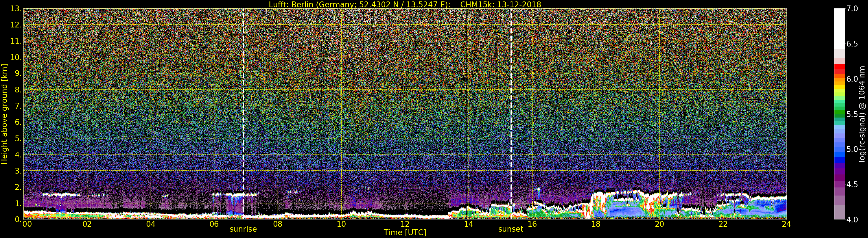868x238 pixels.
Task: Click the '12' time axis tick label
Action: pyautogui.click(x=405, y=224)
